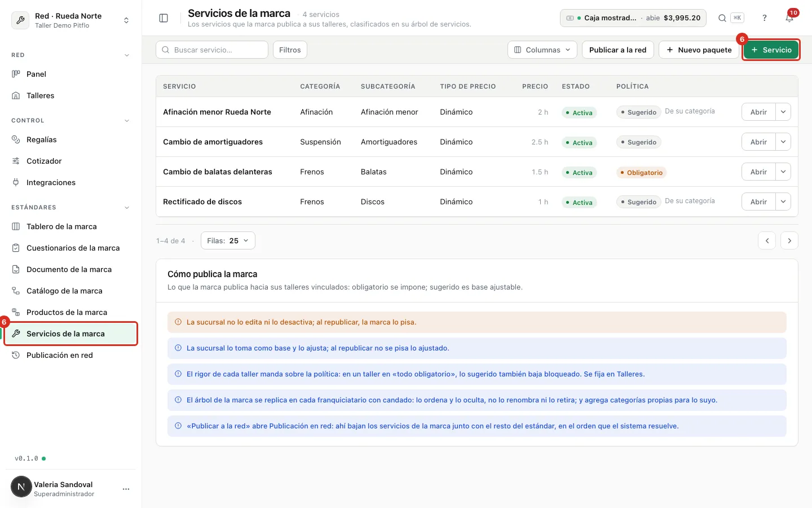Image resolution: width=812 pixels, height=508 pixels.
Task: Expand actions arrow for Cambio de balatas delanteras
Action: tap(783, 172)
